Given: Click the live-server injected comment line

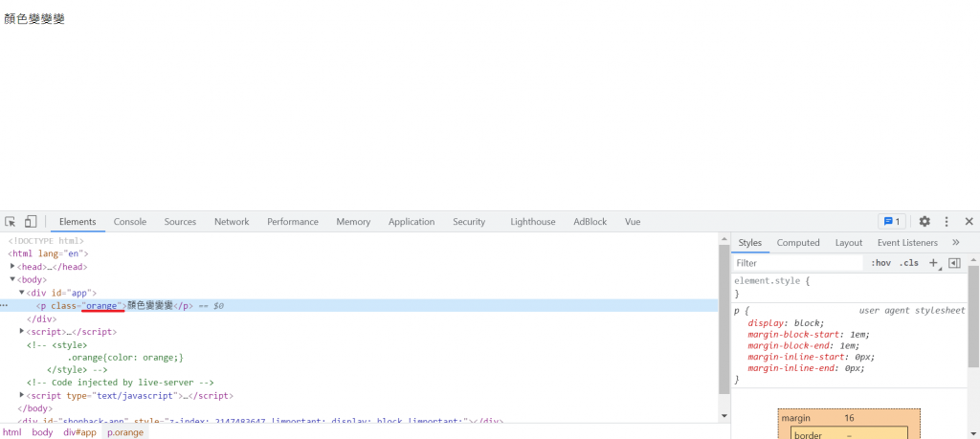Looking at the screenshot, I should click(121, 383).
